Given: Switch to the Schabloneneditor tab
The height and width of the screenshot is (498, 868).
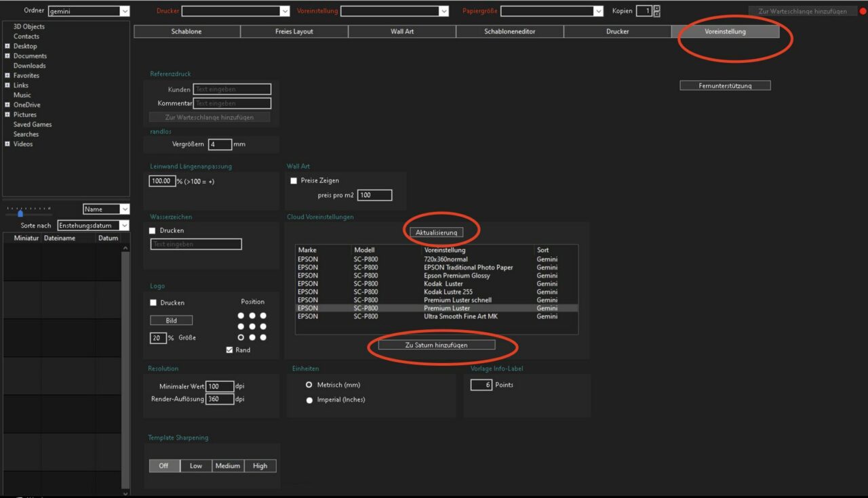Looking at the screenshot, I should [x=509, y=32].
